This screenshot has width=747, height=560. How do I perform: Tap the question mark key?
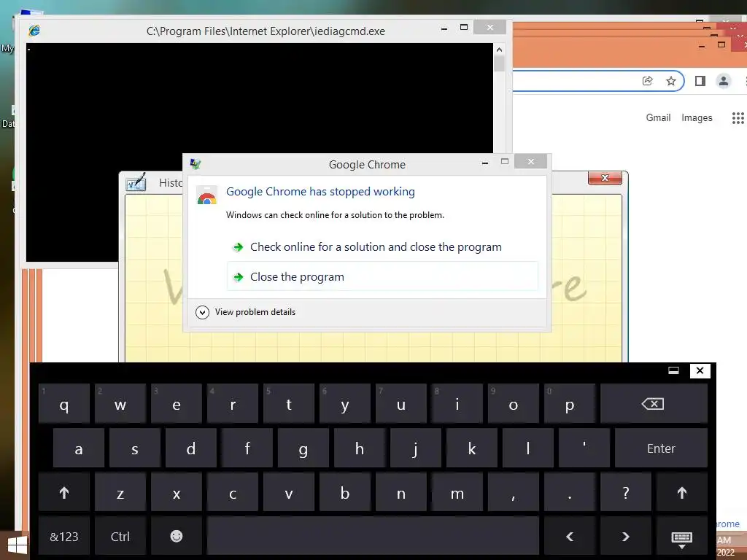coord(625,493)
